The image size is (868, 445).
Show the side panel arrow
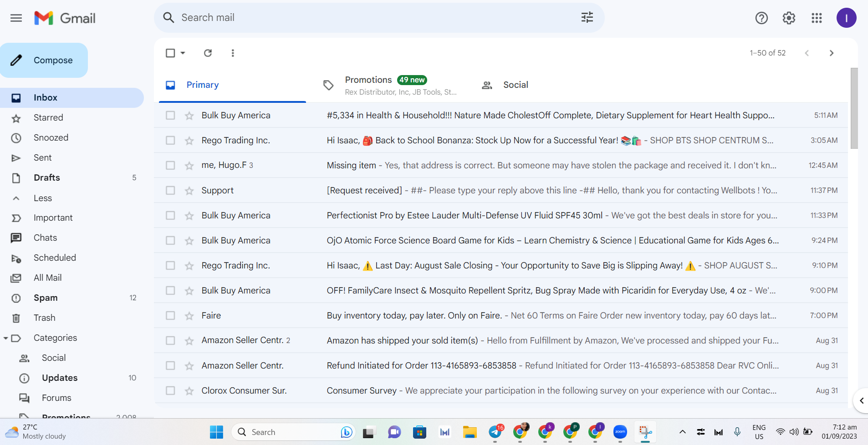click(861, 400)
